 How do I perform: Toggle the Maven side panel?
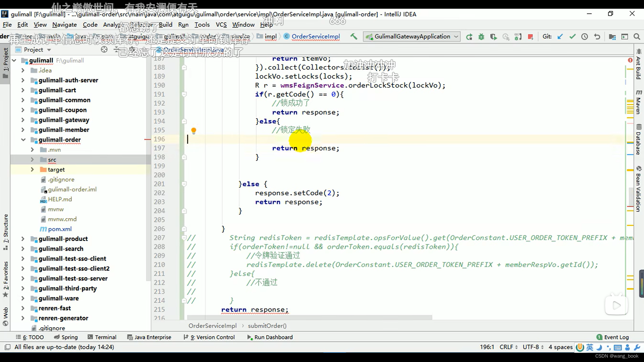[639, 102]
